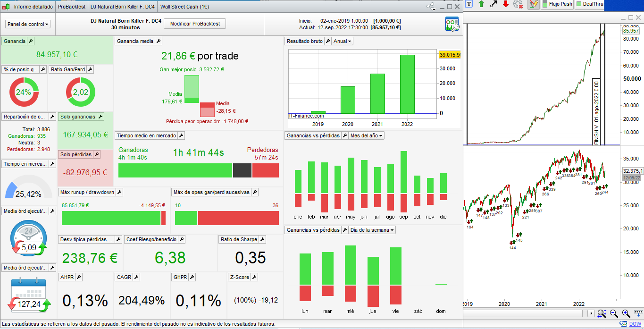Click the Modificar ProBacktest button
The width and height of the screenshot is (644, 329).
pyautogui.click(x=195, y=24)
